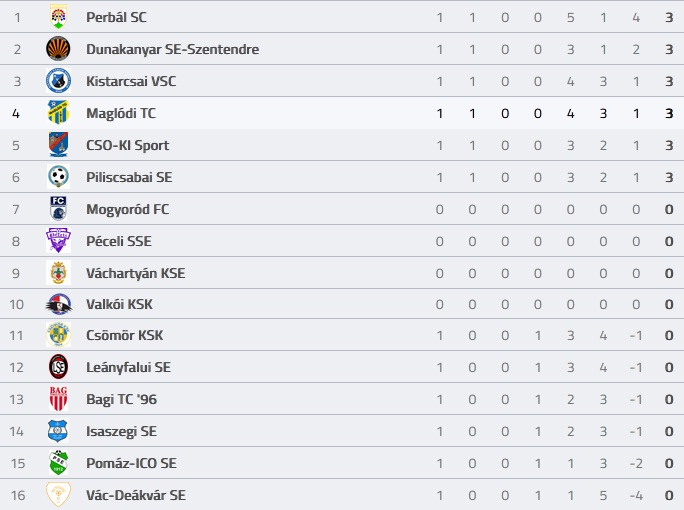
Task: Click the Váchartyán KSE coat of arms
Action: click(x=58, y=273)
